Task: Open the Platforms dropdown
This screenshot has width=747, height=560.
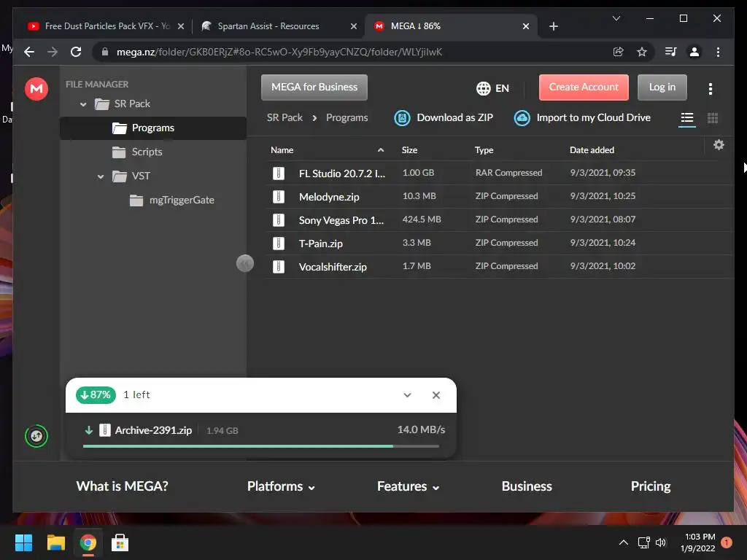Action: click(x=281, y=486)
